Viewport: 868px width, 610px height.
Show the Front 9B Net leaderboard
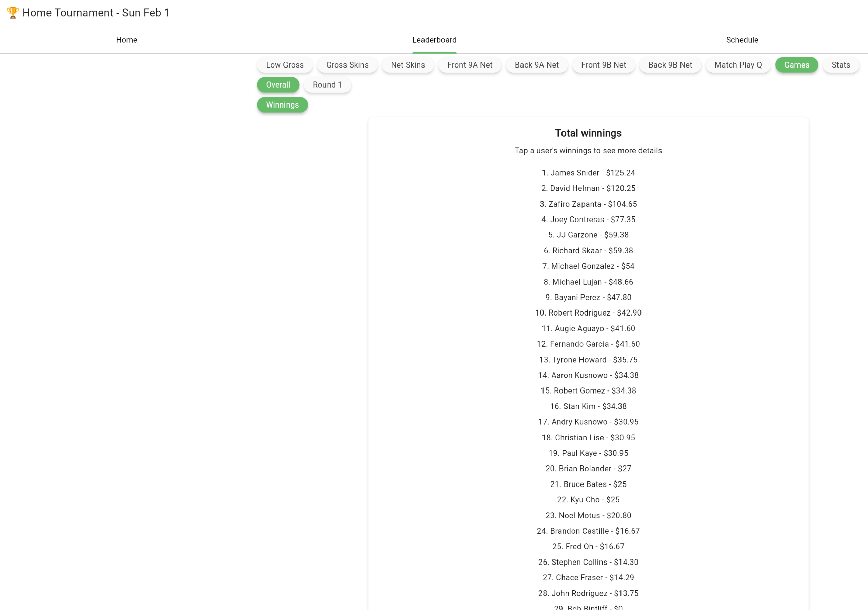(x=603, y=65)
